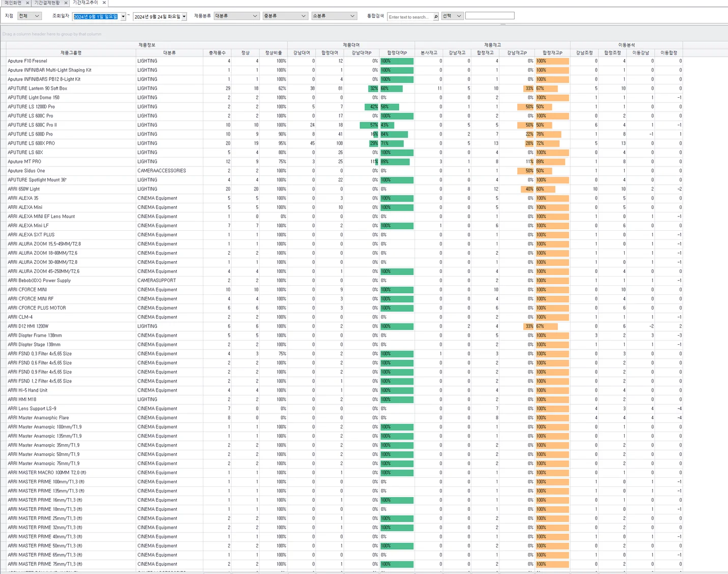Sort by the 합정대여P column header

coord(397,52)
